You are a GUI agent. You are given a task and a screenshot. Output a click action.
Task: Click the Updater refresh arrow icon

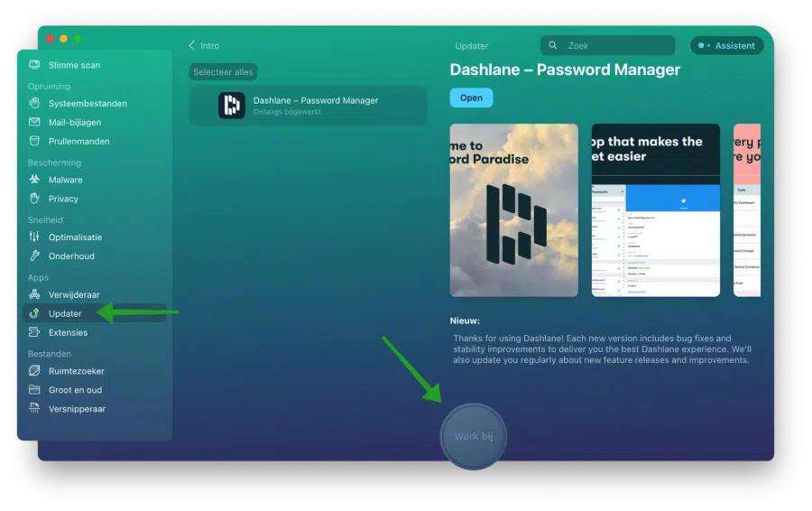(x=34, y=313)
